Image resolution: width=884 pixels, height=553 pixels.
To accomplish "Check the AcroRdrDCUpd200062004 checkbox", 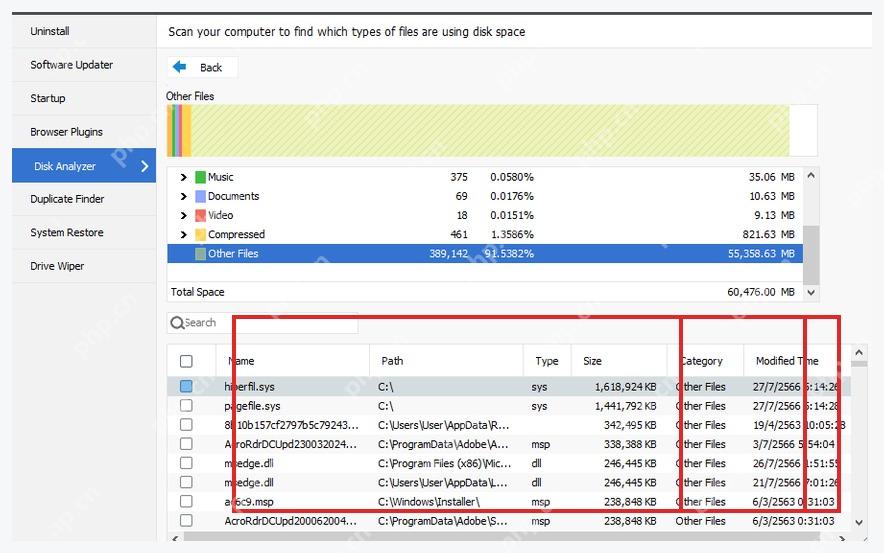I will 186,520.
